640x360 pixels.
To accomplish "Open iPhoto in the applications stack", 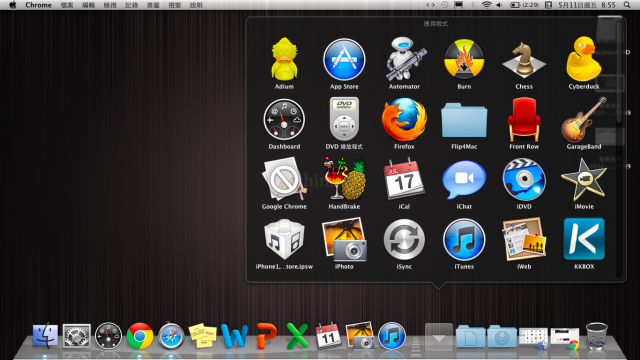I will [x=344, y=240].
